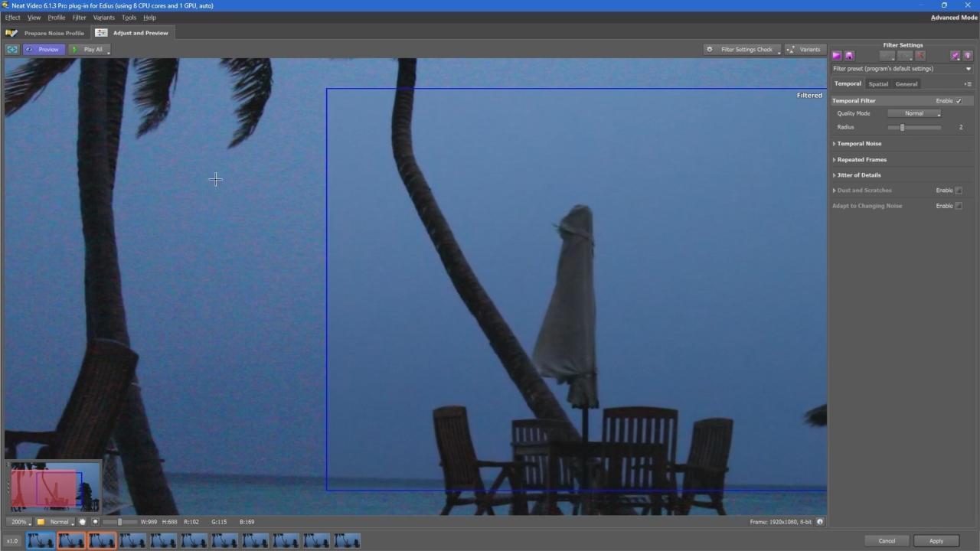Viewport: 980px width, 551px height.
Task: Open the Filter preset dropdown
Action: pos(902,69)
